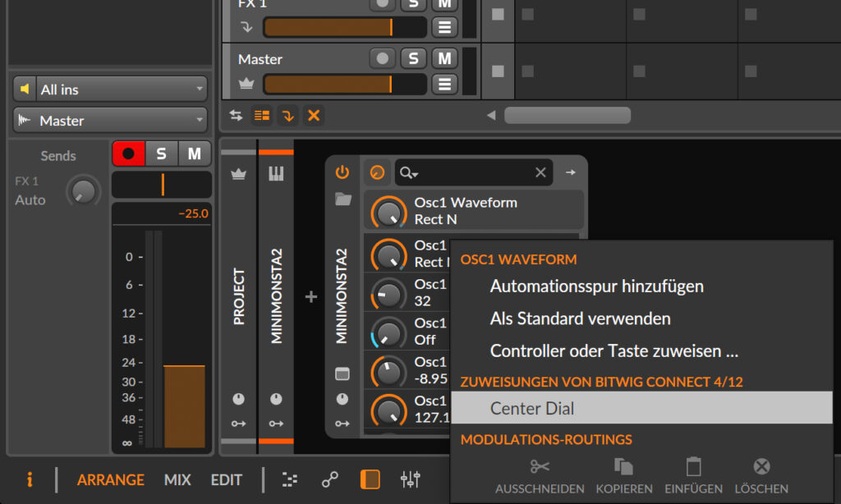
Task: Click the Ausschneiden scissors icon
Action: [540, 467]
